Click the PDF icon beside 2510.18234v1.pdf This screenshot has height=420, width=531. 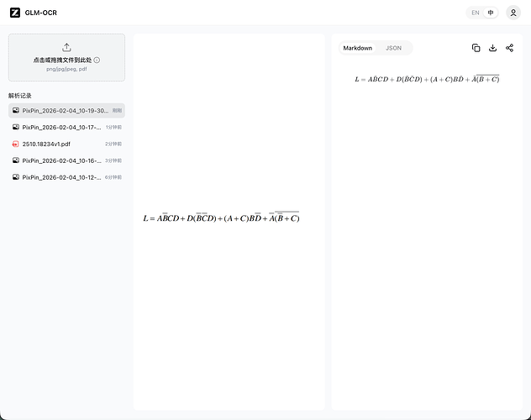[x=16, y=144]
